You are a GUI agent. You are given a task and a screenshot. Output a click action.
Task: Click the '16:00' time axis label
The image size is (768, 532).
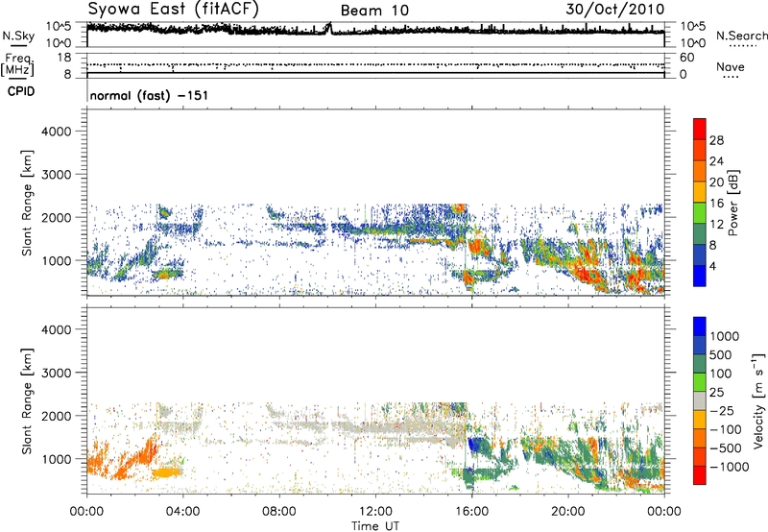coord(471,512)
